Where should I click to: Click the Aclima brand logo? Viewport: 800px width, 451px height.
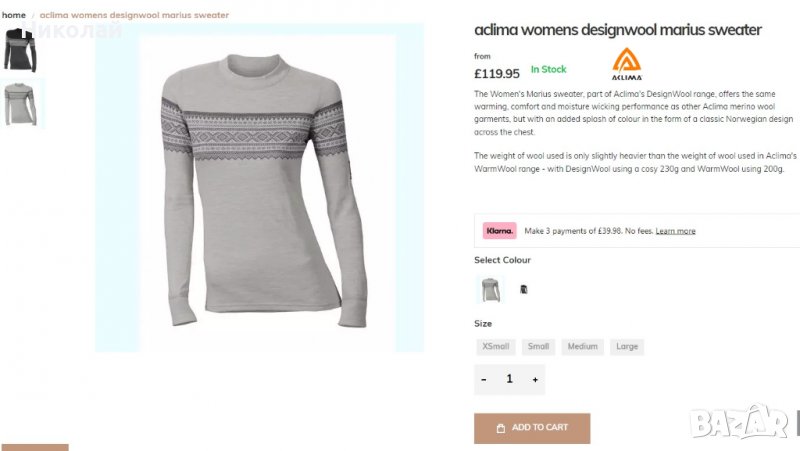point(627,64)
